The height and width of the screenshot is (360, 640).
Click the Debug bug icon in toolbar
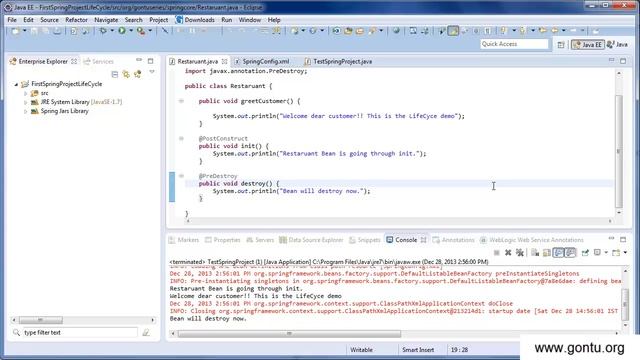[103, 31]
